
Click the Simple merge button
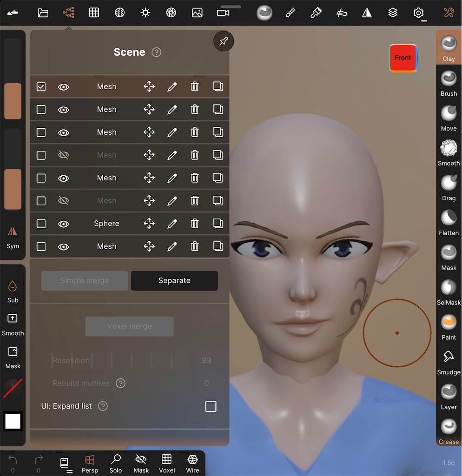point(85,280)
